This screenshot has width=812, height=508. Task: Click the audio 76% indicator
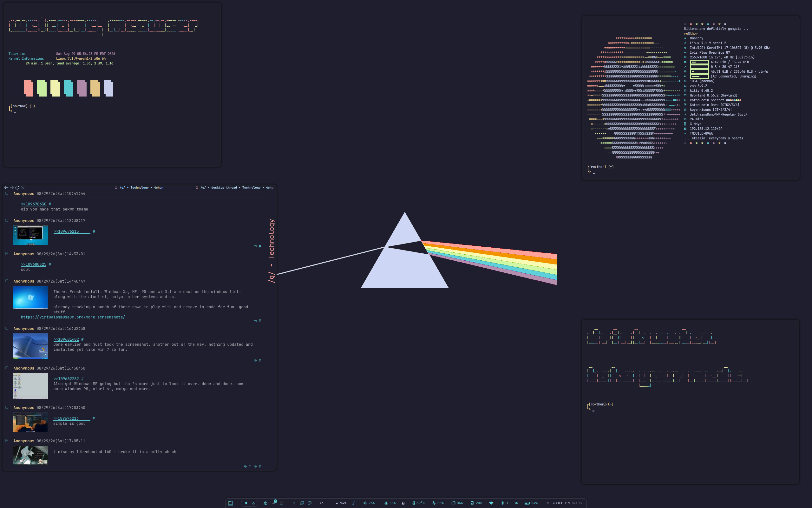tap(369, 503)
